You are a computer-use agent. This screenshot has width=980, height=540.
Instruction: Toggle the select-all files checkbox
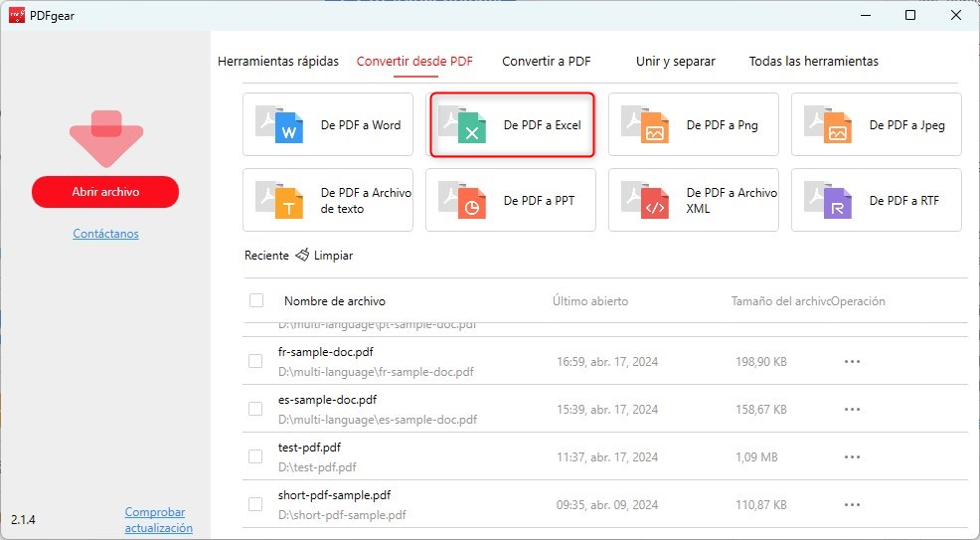tap(256, 300)
